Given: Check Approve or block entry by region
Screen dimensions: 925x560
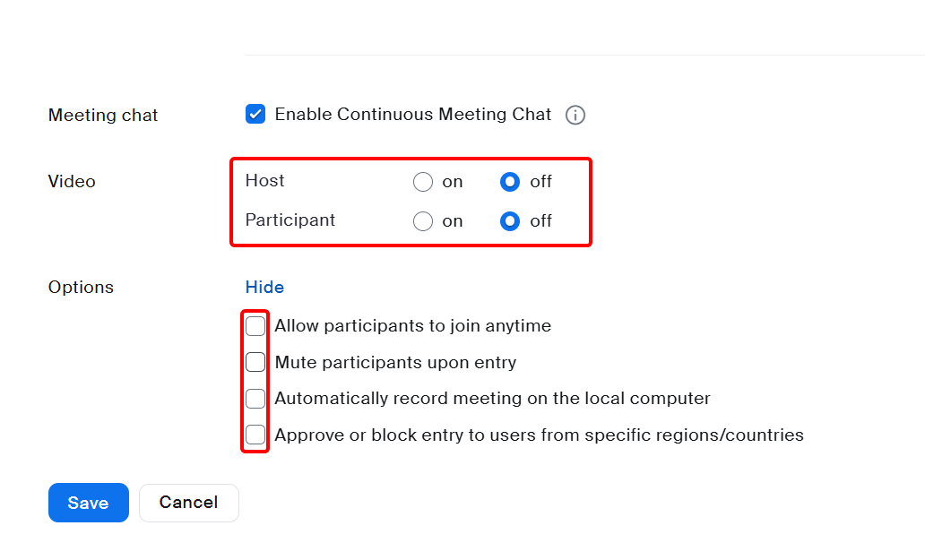Looking at the screenshot, I should coord(255,435).
